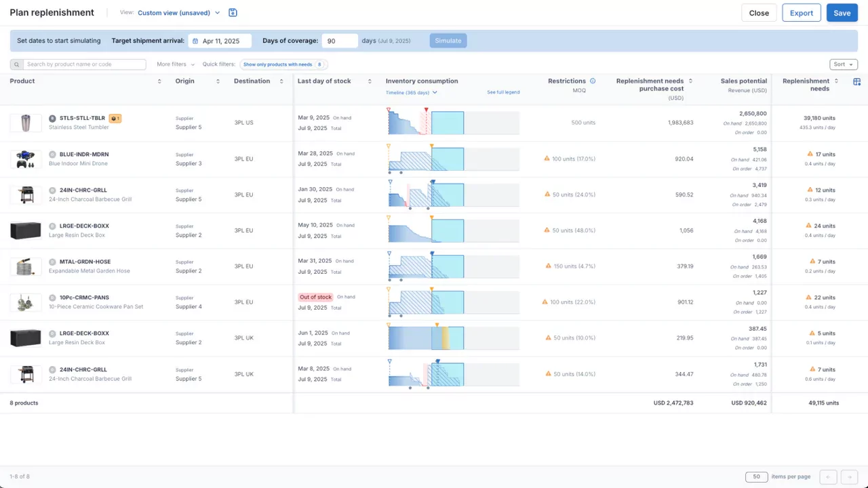Screen dimensions: 868x488
Task: Open the More filters dropdown
Action: pyautogui.click(x=176, y=64)
